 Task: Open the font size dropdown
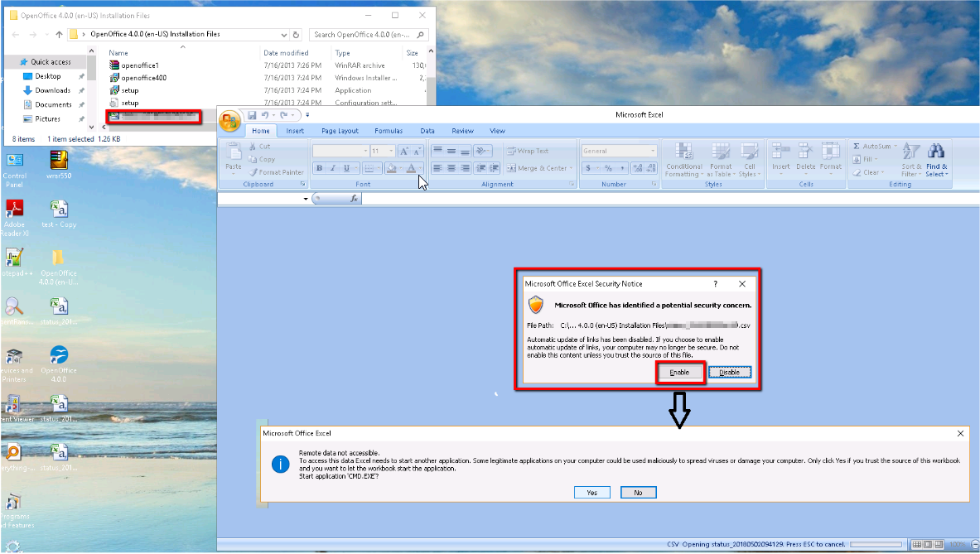click(391, 152)
